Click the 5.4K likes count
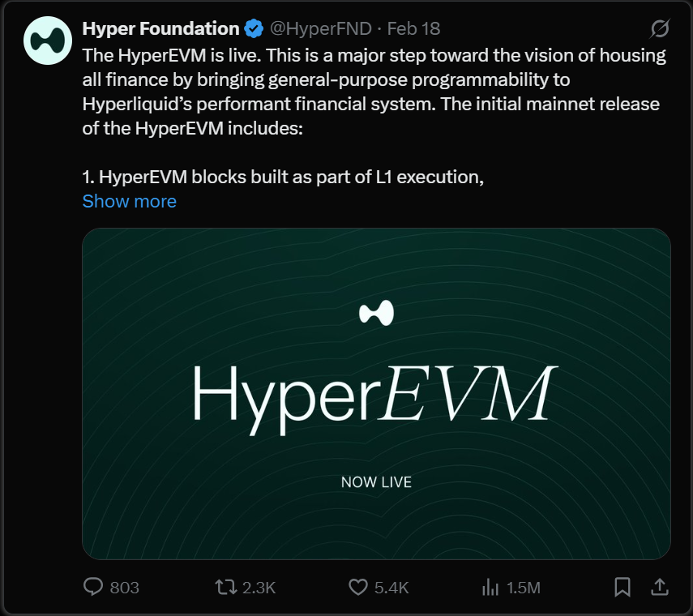This screenshot has width=693, height=616. tap(391, 588)
